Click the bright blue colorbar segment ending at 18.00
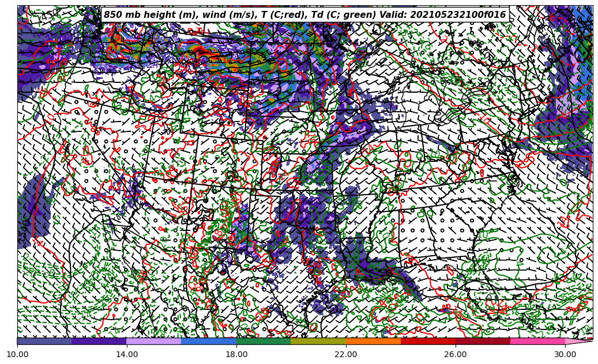 [209, 341]
